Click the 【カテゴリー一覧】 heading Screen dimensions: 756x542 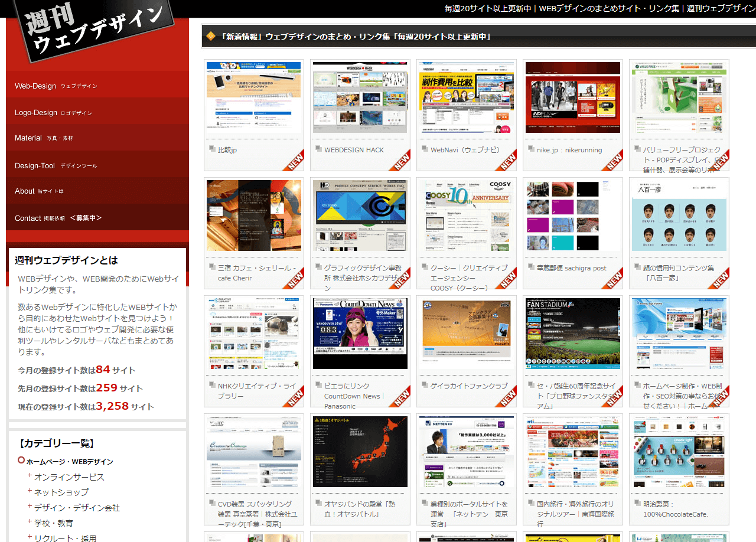pyautogui.click(x=57, y=443)
